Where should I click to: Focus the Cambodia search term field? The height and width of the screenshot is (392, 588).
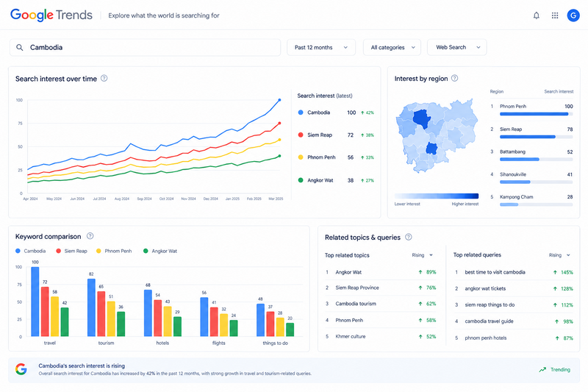coord(145,47)
